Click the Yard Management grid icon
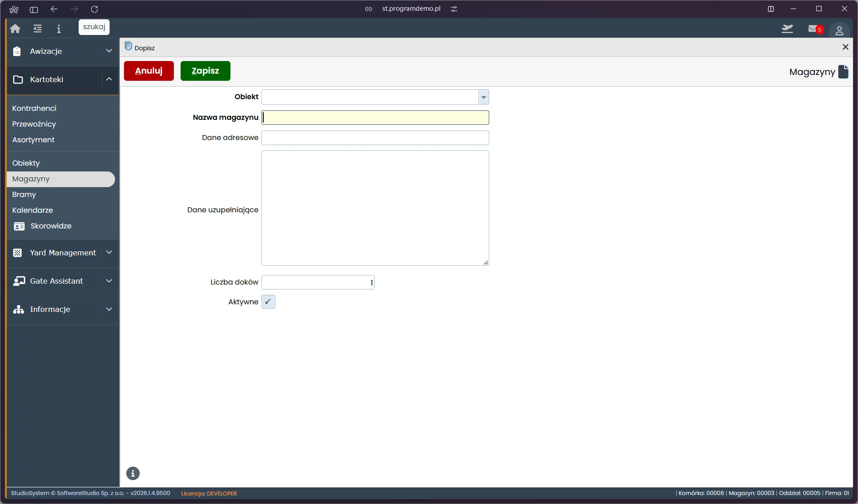The image size is (858, 504). (x=18, y=253)
